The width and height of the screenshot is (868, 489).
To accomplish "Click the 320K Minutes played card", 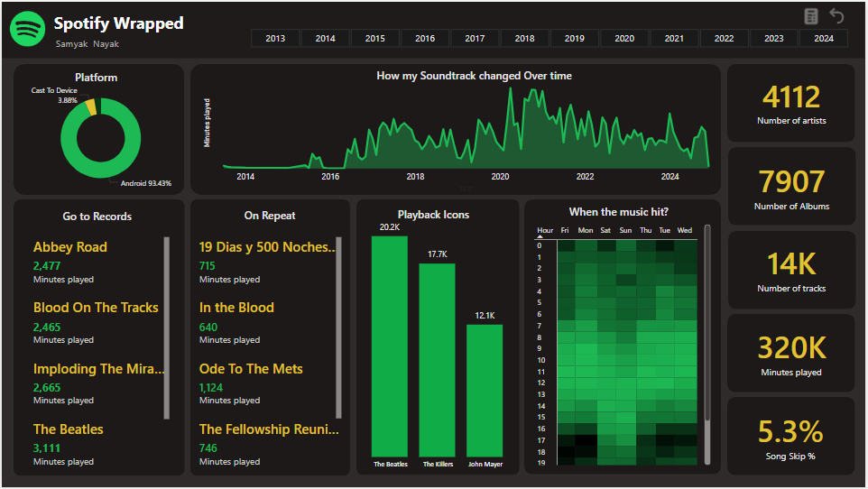I will pos(791,354).
